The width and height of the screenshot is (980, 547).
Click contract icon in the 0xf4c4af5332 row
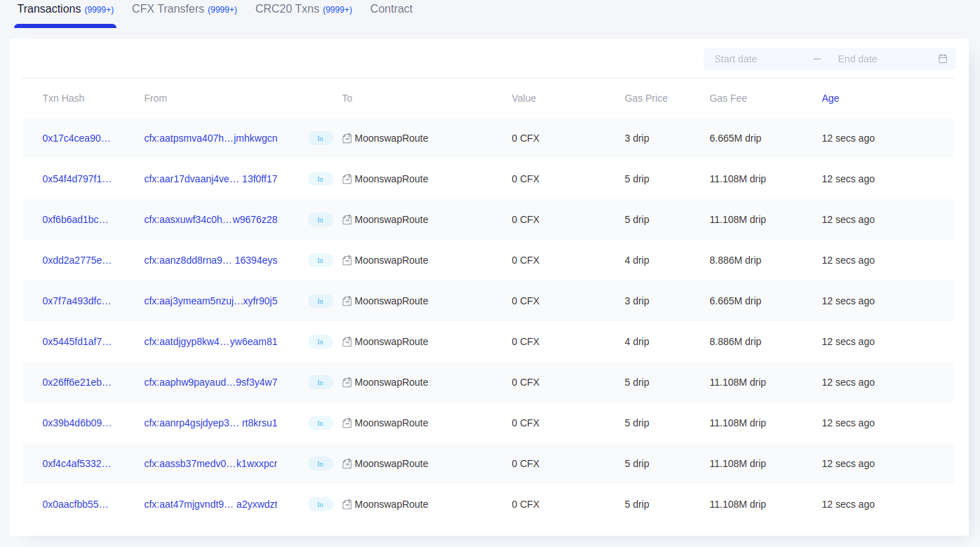[347, 464]
